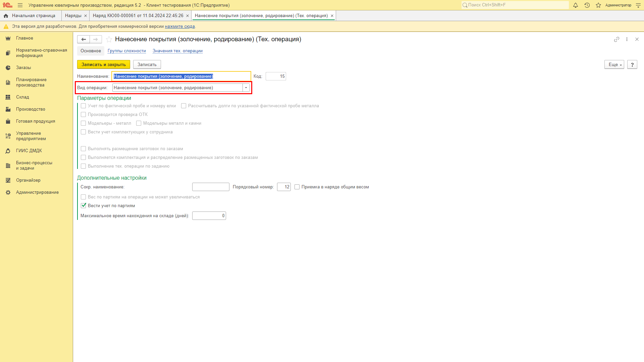The height and width of the screenshot is (362, 644).
Task: Click the more options menu icon
Action: click(x=627, y=39)
